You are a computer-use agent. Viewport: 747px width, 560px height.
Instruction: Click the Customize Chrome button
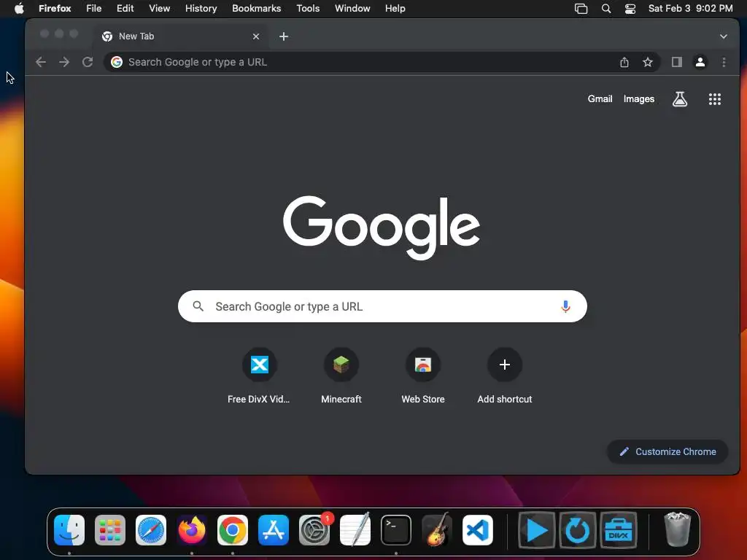tap(667, 451)
